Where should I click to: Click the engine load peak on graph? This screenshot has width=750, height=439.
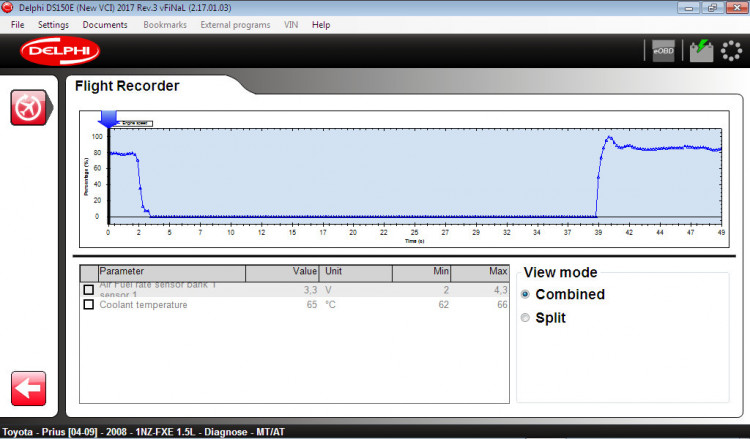pyautogui.click(x=609, y=139)
